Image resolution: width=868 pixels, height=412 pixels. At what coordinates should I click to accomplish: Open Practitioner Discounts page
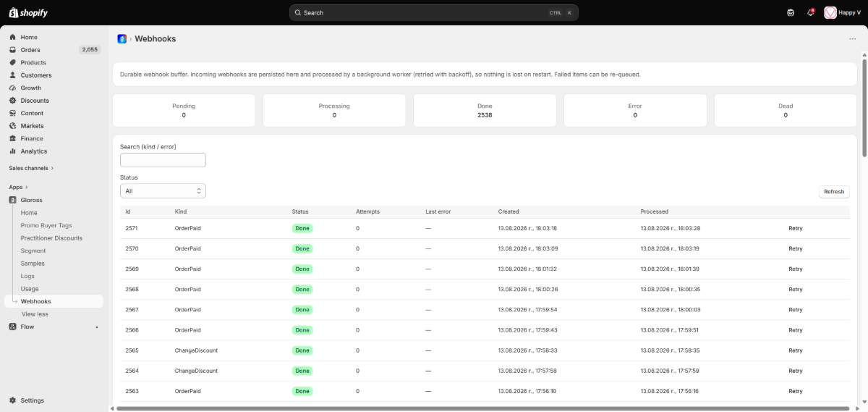tap(51, 238)
